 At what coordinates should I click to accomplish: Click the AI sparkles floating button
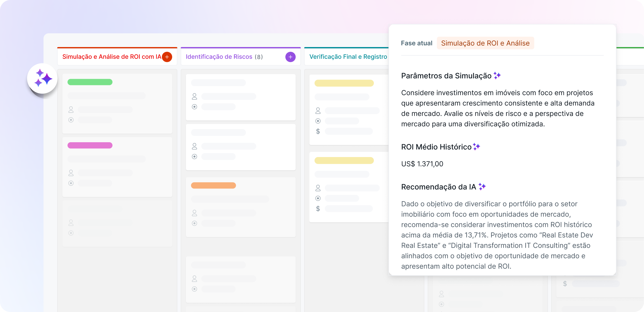click(42, 79)
